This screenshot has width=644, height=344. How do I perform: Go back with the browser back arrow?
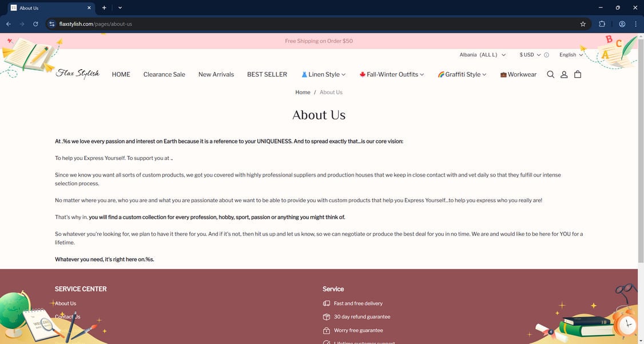(9, 24)
